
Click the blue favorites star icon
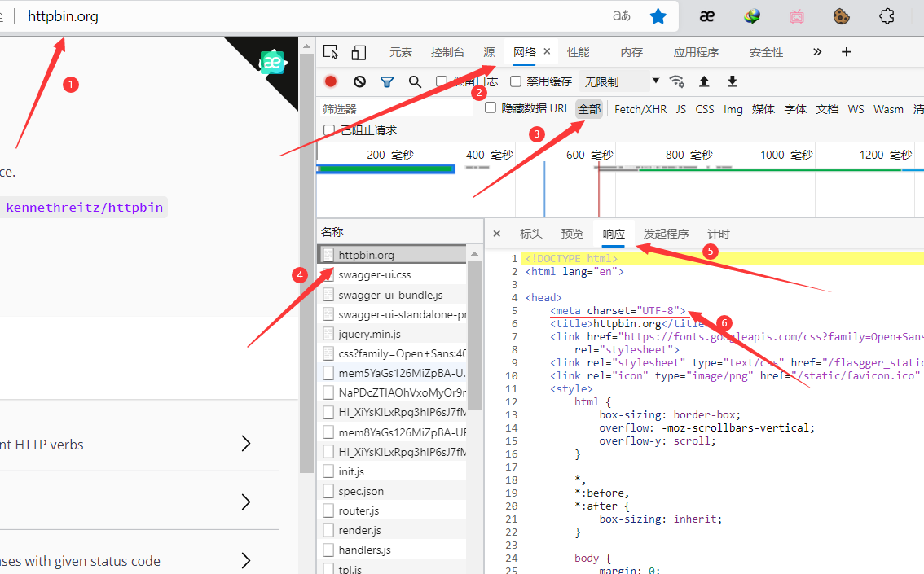pyautogui.click(x=658, y=16)
